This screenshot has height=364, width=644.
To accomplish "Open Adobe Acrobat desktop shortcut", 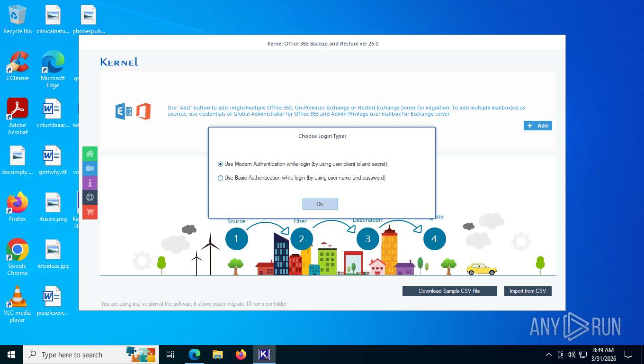I will (18, 117).
